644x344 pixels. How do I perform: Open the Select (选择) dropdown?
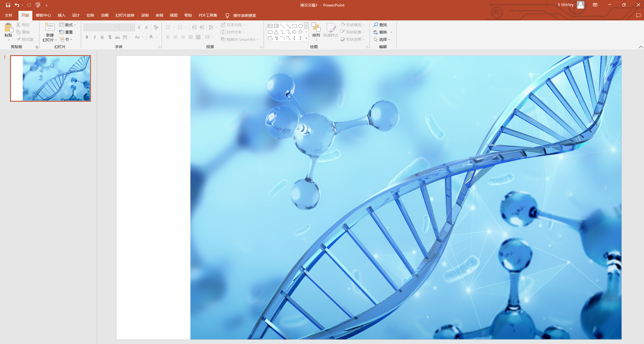[382, 40]
